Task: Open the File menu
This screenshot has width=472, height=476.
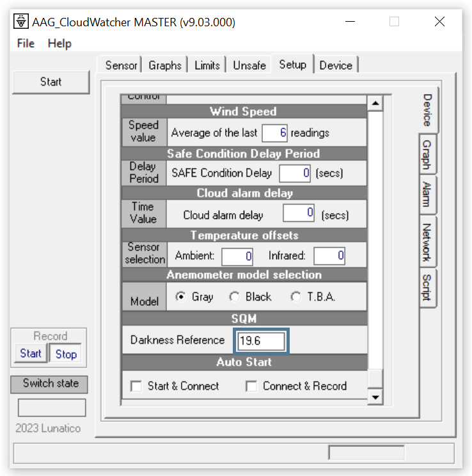Action: click(26, 44)
